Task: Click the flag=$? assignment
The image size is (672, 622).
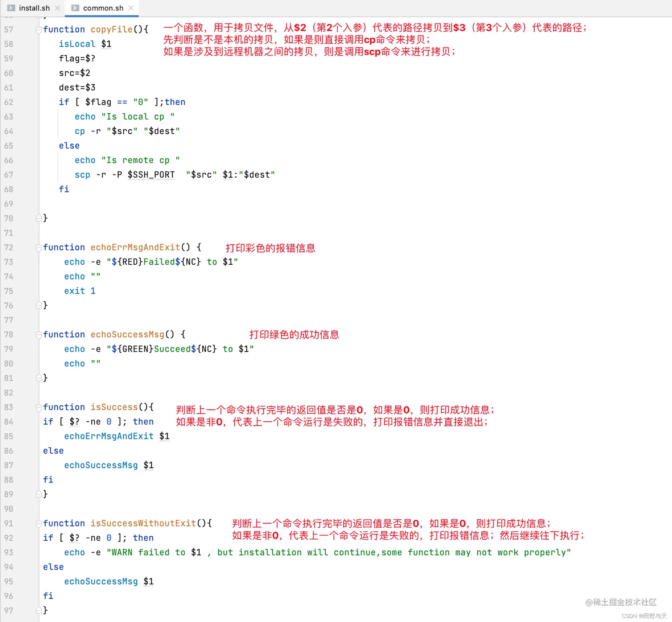Action: coord(77,58)
